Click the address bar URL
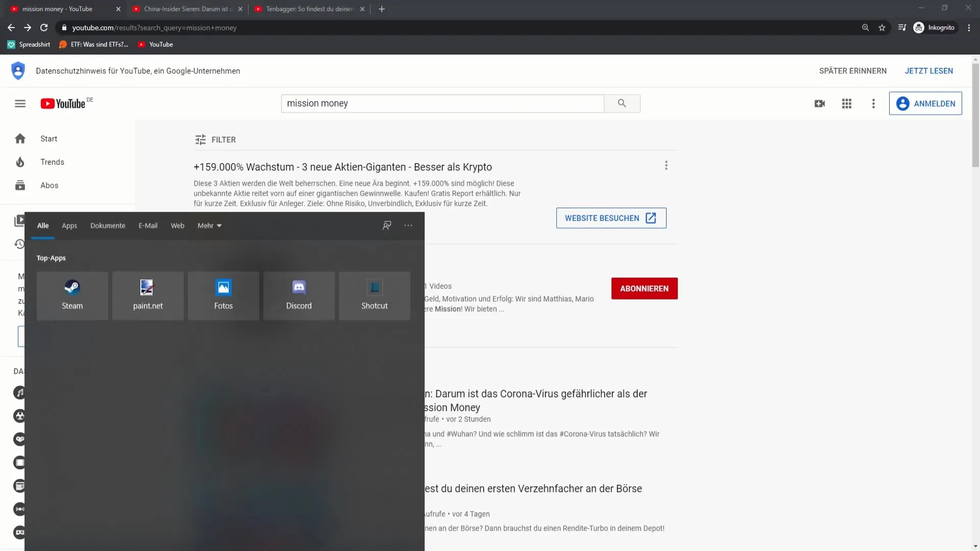 [154, 28]
